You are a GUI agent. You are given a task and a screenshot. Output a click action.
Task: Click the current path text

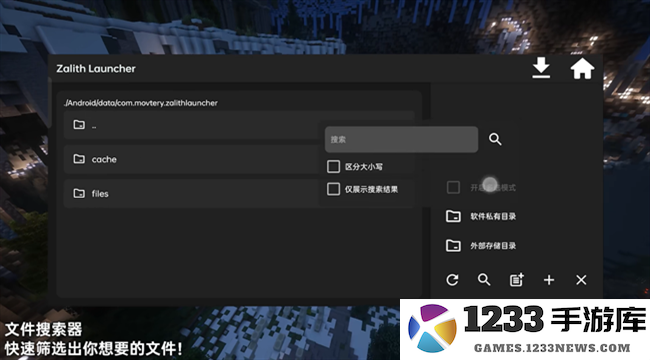pos(141,103)
